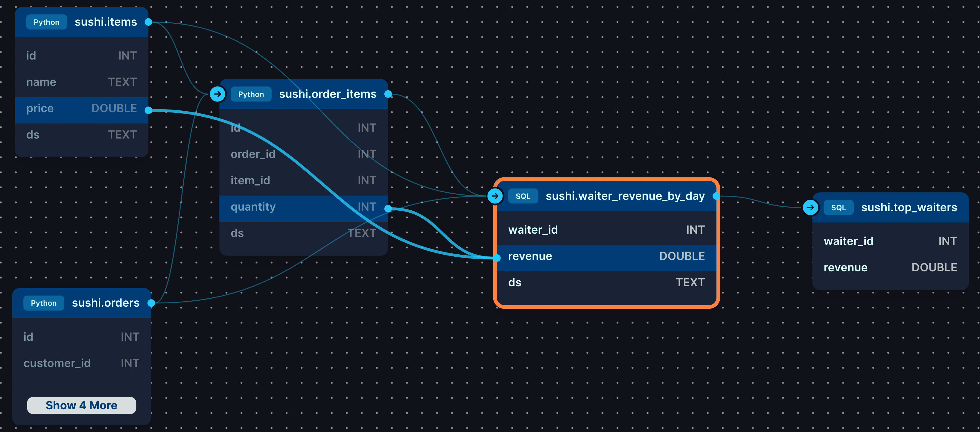Click the price column connection handle
The image size is (980, 432).
point(149,110)
